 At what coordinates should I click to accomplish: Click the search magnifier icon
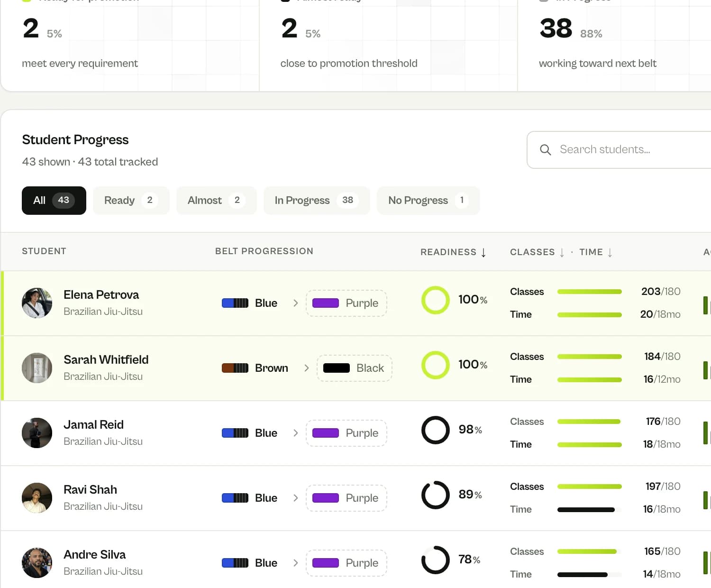546,150
